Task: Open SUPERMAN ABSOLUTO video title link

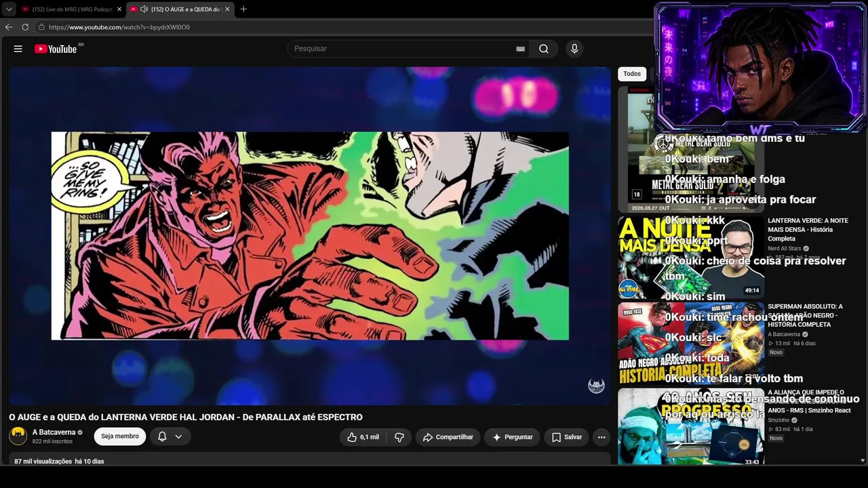Action: pyautogui.click(x=806, y=315)
